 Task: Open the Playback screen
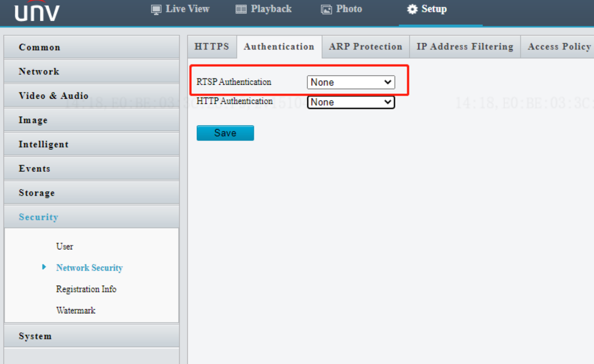coord(264,9)
